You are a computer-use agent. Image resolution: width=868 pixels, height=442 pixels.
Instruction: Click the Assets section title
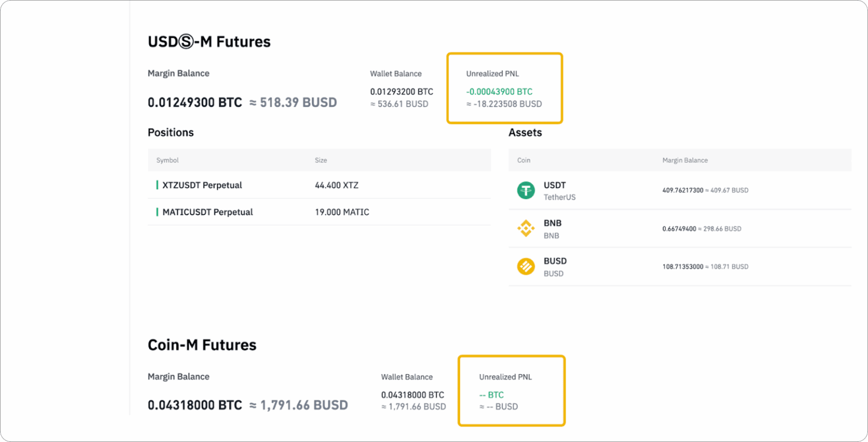pos(526,132)
